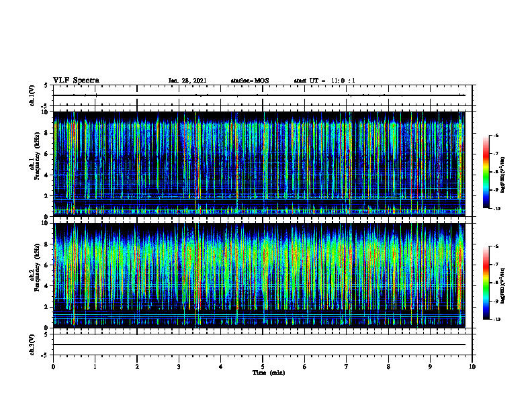Click the "ch.3(V)" vertical axis label
The height and width of the screenshot is (411, 532).
(x=32, y=345)
